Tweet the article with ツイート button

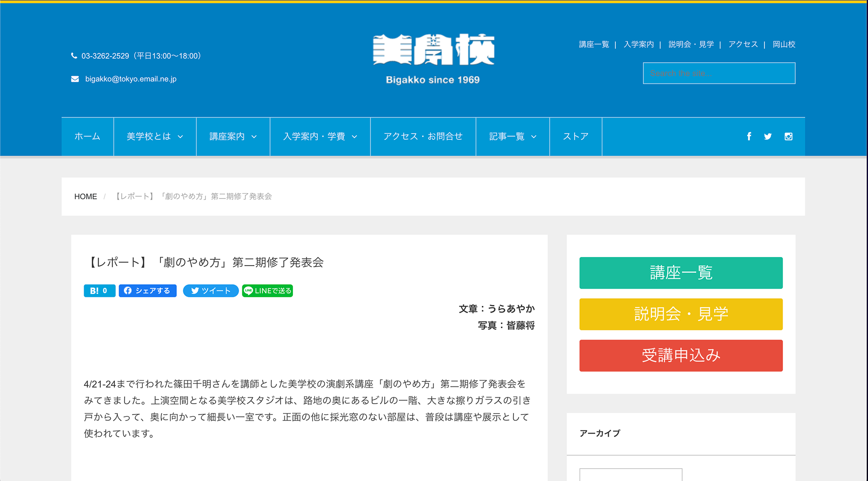[x=211, y=291]
